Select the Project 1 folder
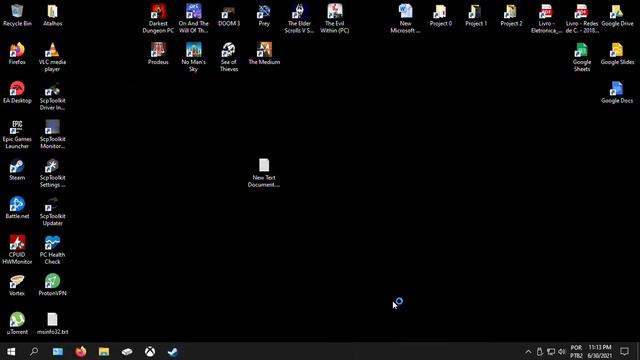This screenshot has width=640, height=360. click(x=476, y=16)
